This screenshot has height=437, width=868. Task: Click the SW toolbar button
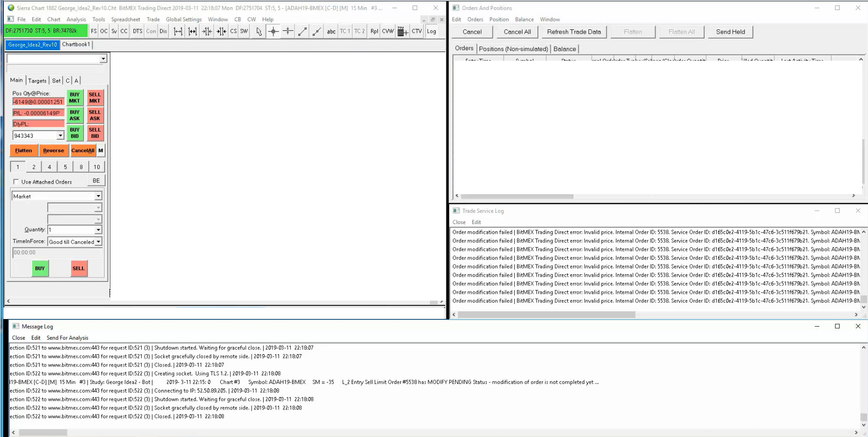coord(244,31)
